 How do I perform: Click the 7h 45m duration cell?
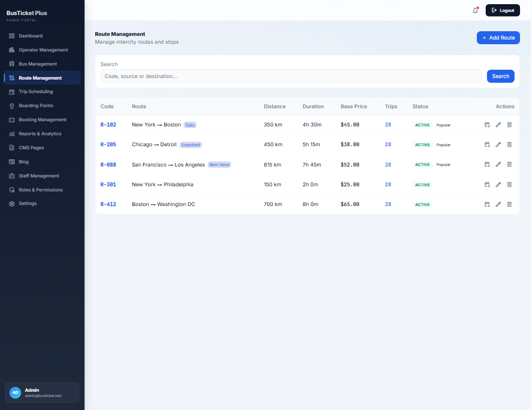coord(311,164)
